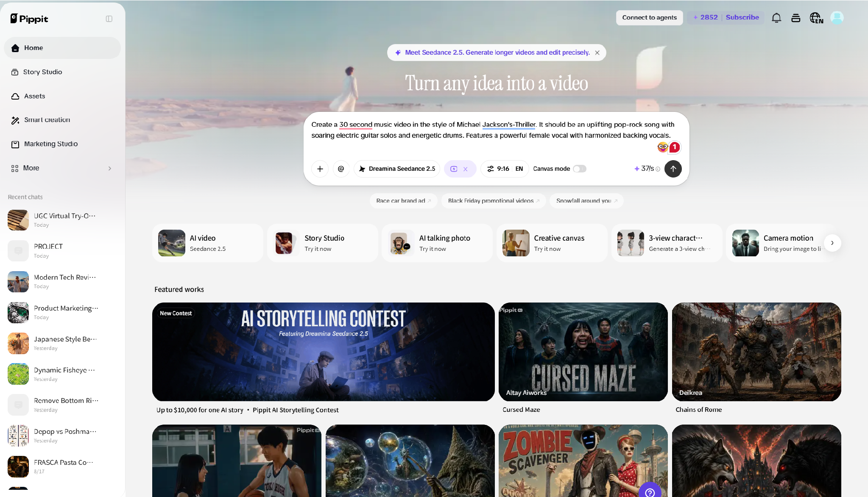Screen dimensions: 868x497
Task: Click the emoji assistant icon with badge
Action: coord(669,147)
